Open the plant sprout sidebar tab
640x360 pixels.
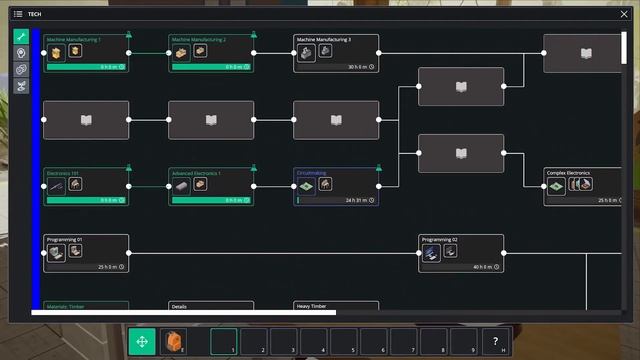pyautogui.click(x=21, y=86)
